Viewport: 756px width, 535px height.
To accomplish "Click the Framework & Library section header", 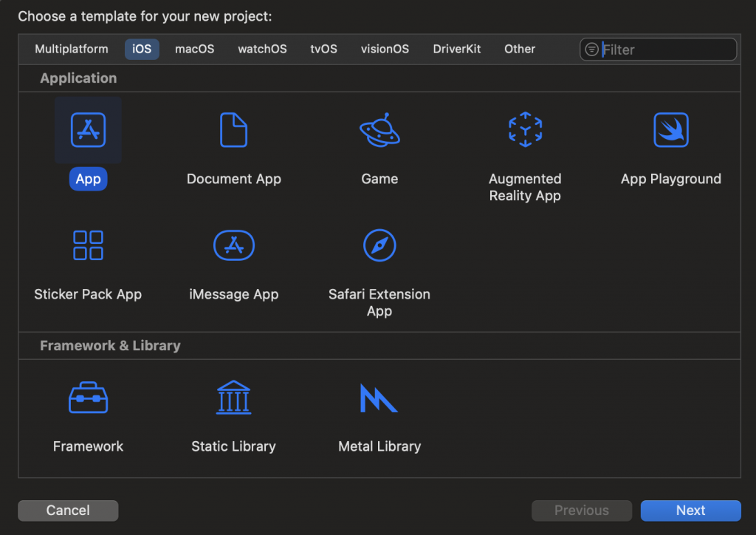I will tap(110, 345).
